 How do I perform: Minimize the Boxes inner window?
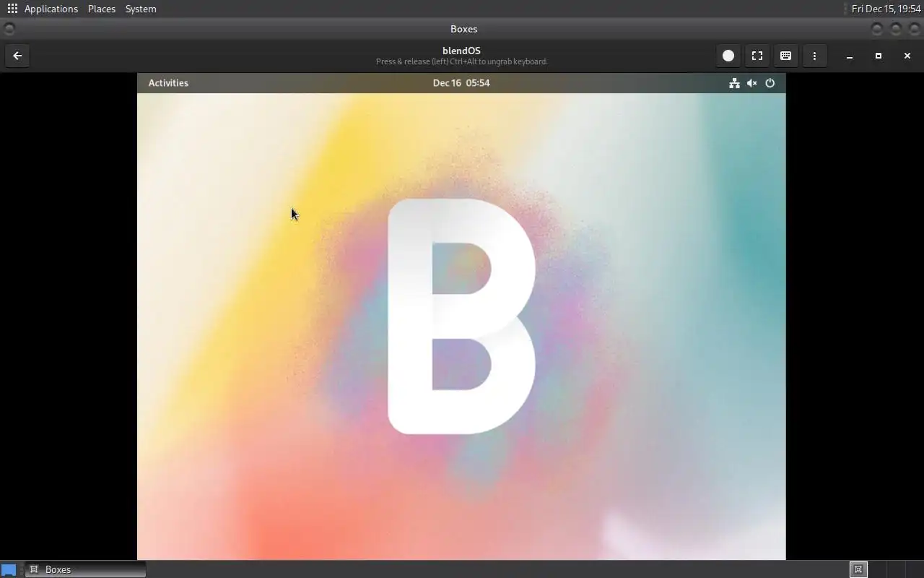[850, 56]
